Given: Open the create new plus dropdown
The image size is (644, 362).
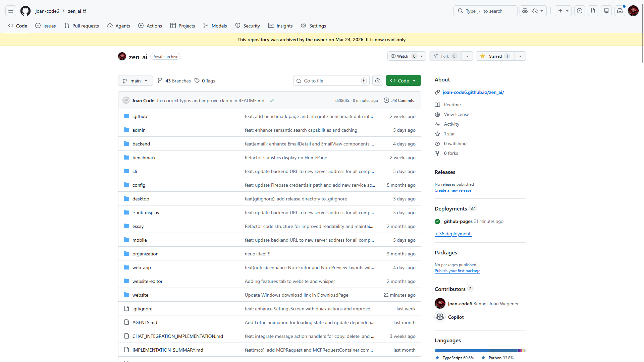Looking at the screenshot, I should coord(563,11).
